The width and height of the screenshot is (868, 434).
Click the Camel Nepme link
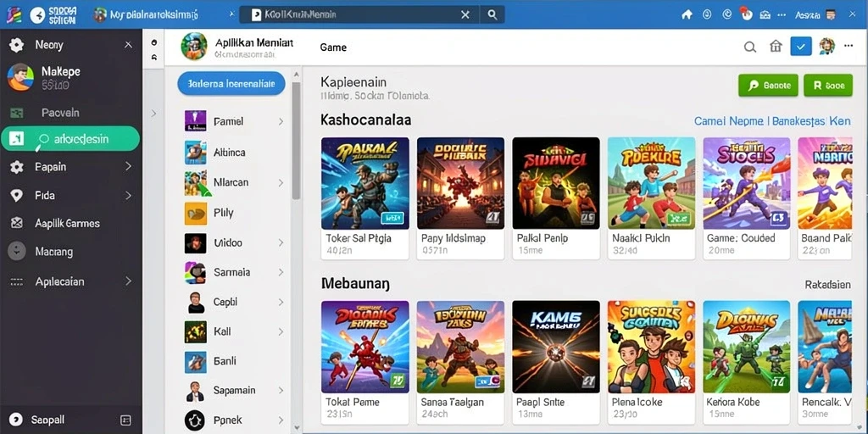(x=728, y=120)
